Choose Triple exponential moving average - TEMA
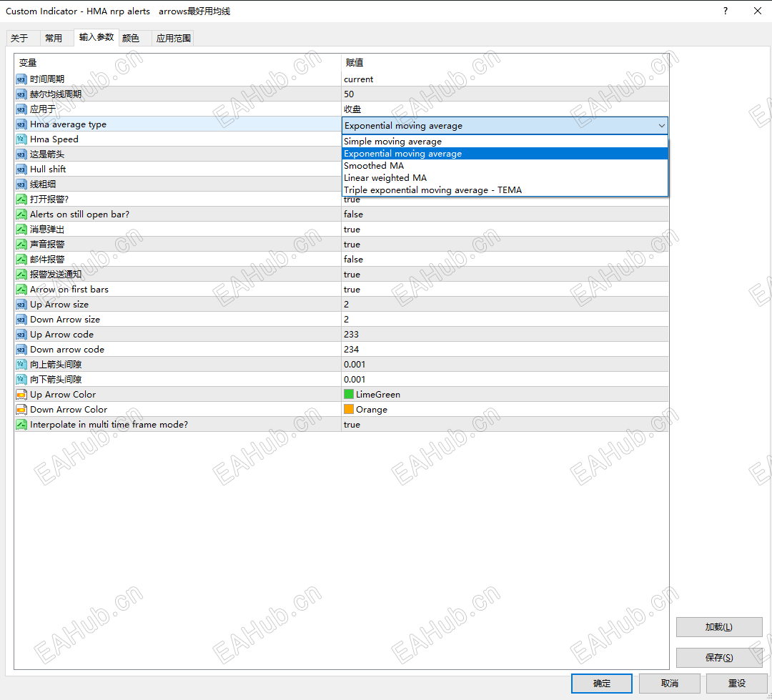 (505, 190)
